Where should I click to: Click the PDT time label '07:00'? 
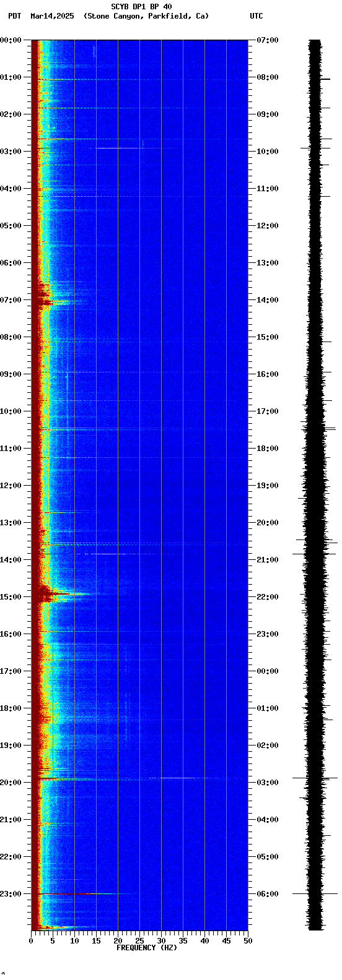(11, 300)
